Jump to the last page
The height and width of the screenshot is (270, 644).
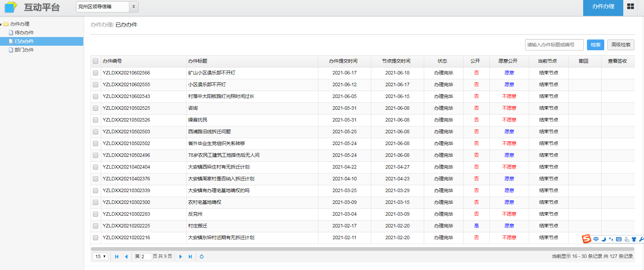click(x=190, y=256)
